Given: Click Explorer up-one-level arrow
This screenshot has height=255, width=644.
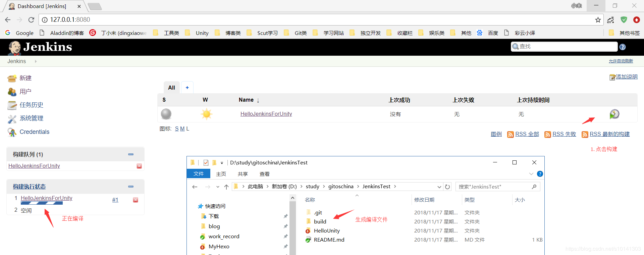Looking at the screenshot, I should 226,187.
